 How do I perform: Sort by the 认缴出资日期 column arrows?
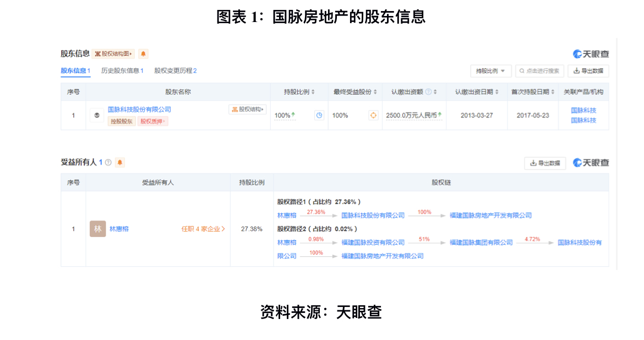coord(496,92)
